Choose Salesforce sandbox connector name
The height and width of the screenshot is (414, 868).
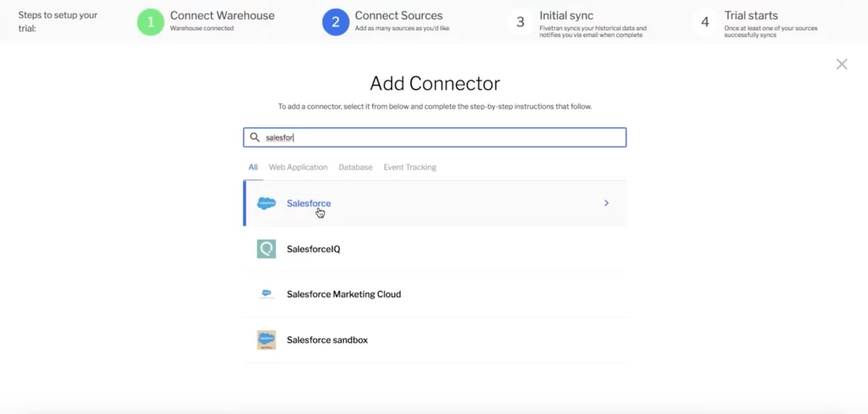coord(327,340)
